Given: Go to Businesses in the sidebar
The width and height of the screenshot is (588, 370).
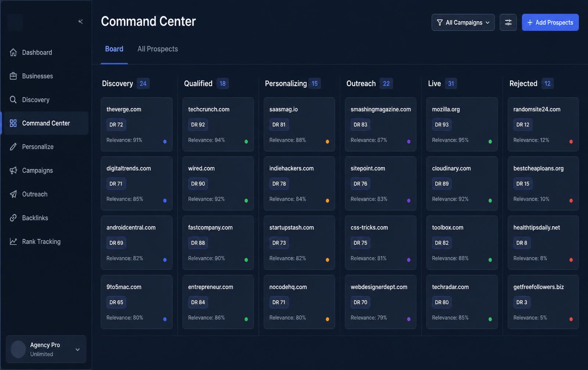Looking at the screenshot, I should coord(46,76).
